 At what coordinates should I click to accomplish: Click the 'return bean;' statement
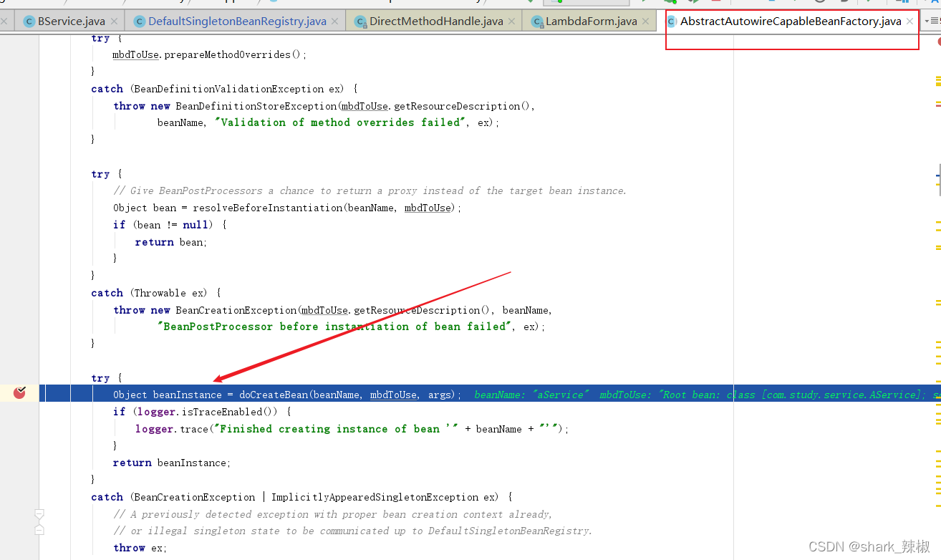click(x=171, y=242)
